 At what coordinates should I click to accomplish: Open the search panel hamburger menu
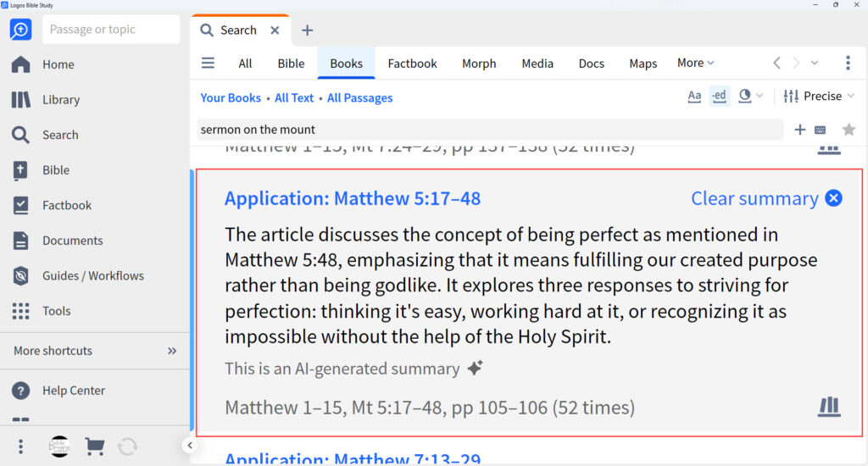(208, 63)
